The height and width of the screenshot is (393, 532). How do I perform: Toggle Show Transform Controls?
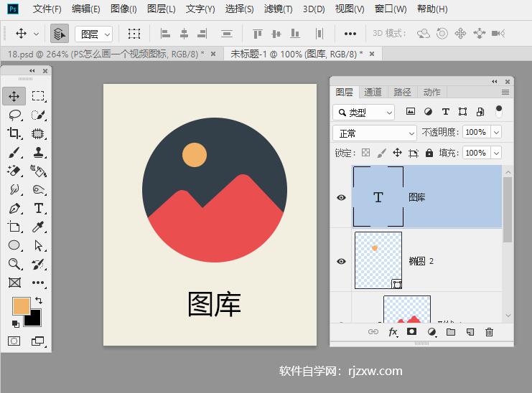[x=134, y=34]
